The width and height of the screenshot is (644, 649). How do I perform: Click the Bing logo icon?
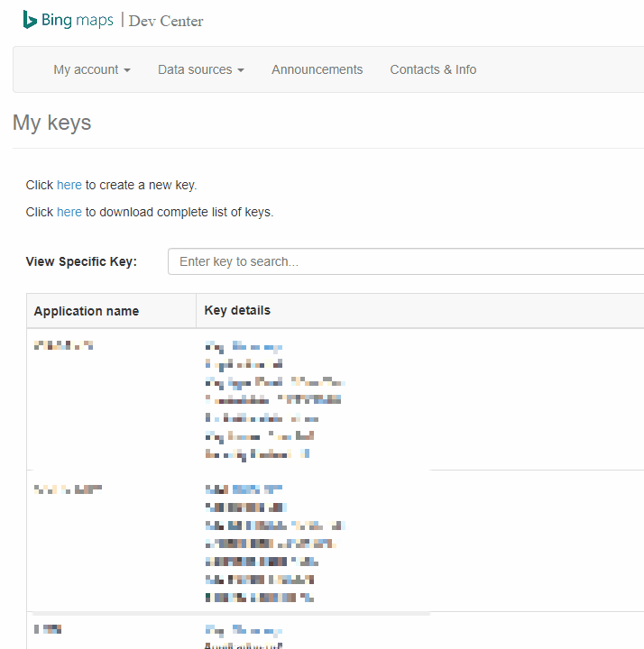30,20
